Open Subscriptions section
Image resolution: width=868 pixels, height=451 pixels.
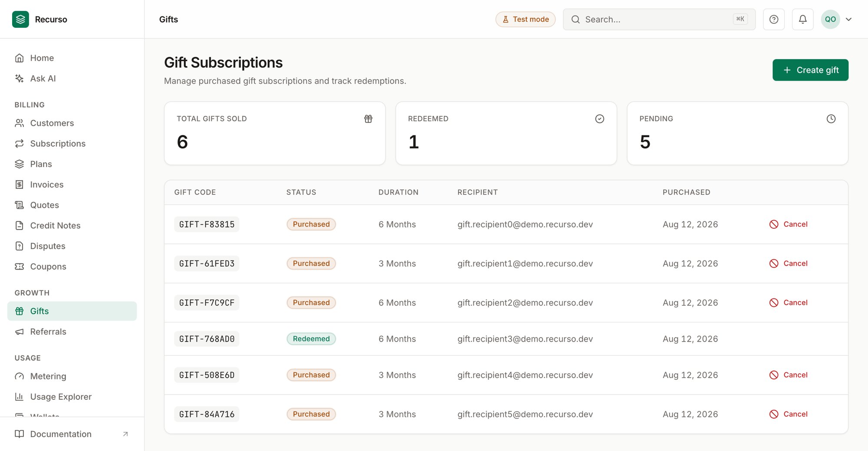click(72, 144)
